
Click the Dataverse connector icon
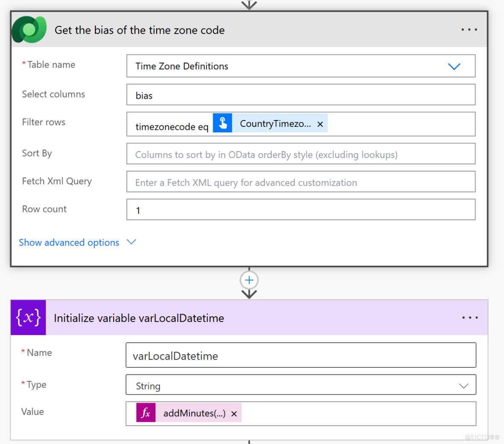[29, 30]
